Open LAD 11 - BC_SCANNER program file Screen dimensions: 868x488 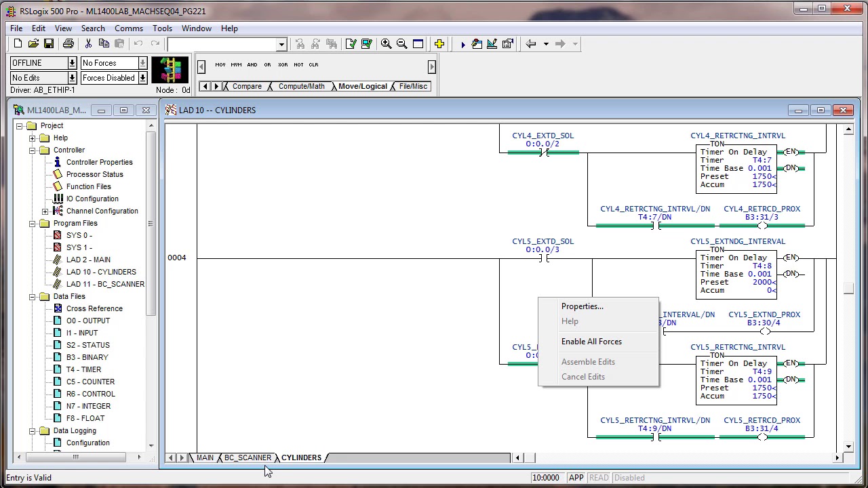pos(105,285)
